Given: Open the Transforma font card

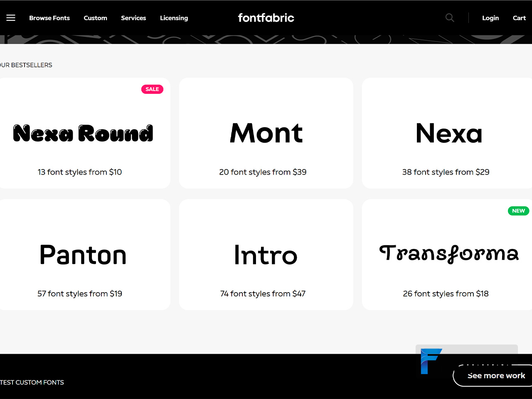Looking at the screenshot, I should (x=447, y=254).
